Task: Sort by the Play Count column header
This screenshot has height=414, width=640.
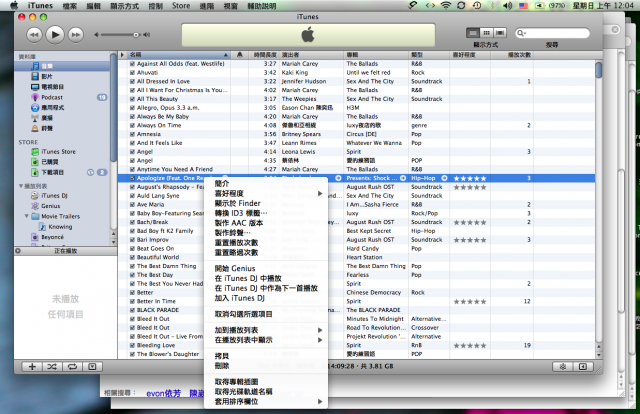Action: coord(512,55)
